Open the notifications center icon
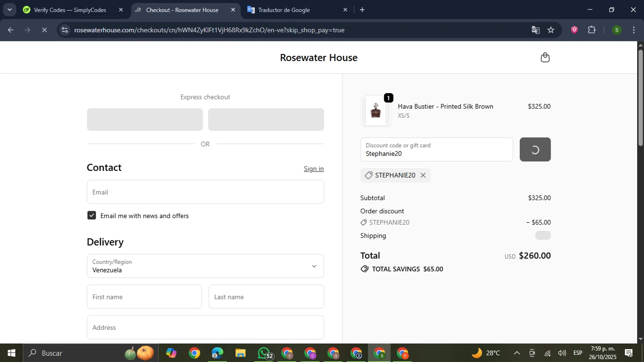Image resolution: width=644 pixels, height=362 pixels. (629, 353)
